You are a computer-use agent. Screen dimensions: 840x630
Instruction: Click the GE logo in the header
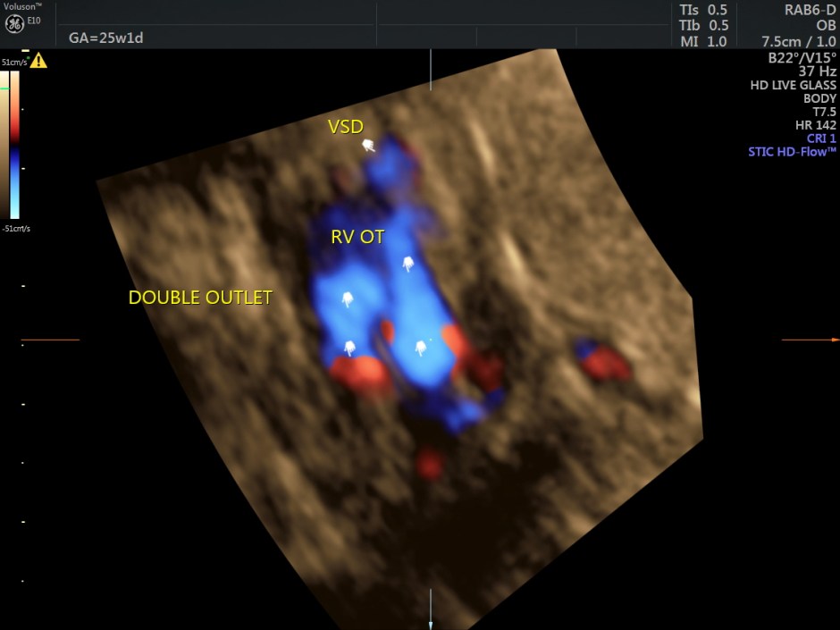[x=14, y=24]
